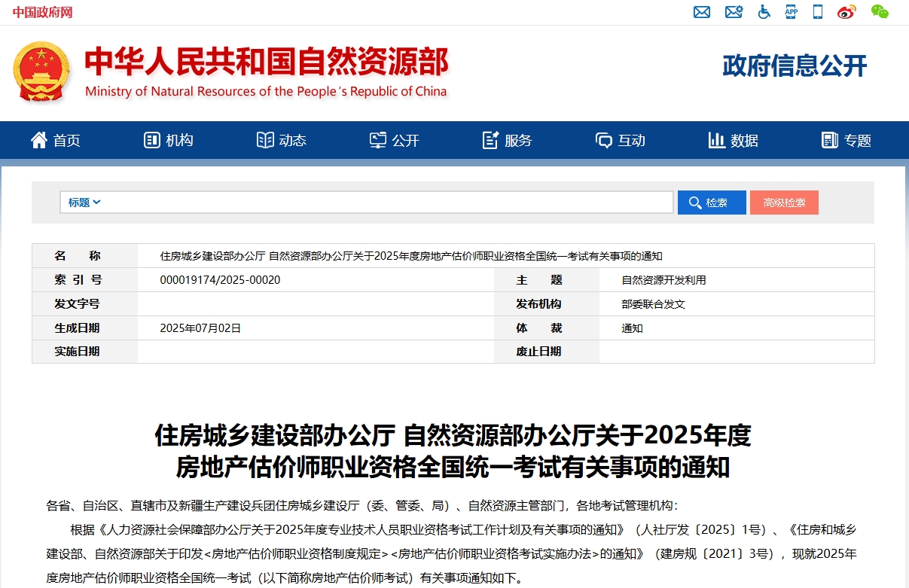Click the 政府信息公开 heading link
This screenshot has height=588, width=909.
[795, 66]
